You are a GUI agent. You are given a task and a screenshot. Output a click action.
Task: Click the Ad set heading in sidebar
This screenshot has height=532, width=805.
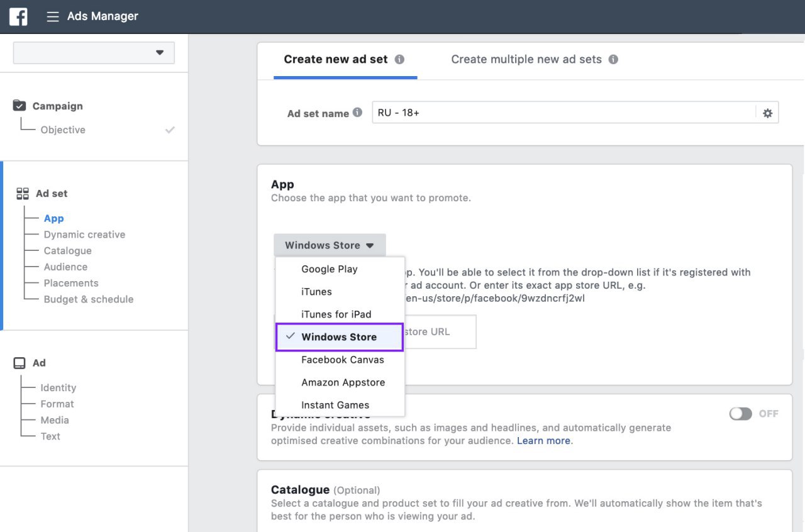click(52, 194)
